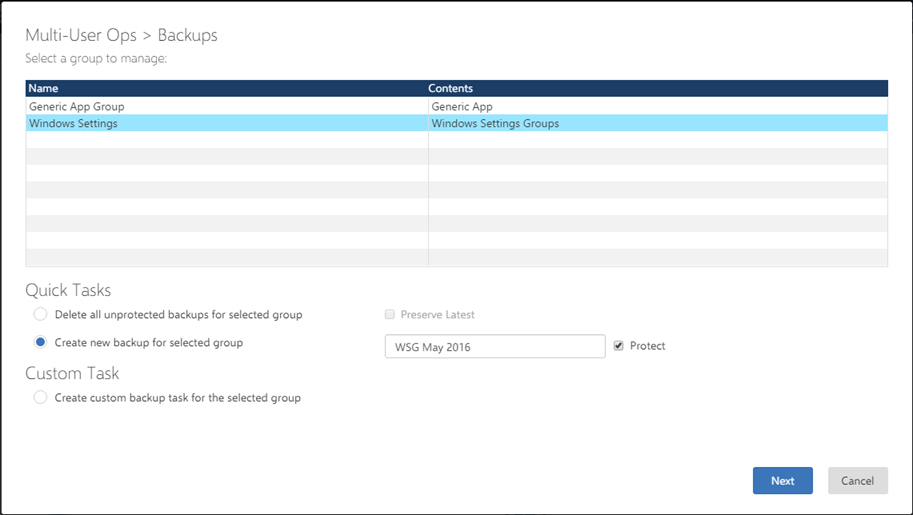Click the WSG May 2016 backup name field
Screen dimensions: 913x515
[494, 346]
